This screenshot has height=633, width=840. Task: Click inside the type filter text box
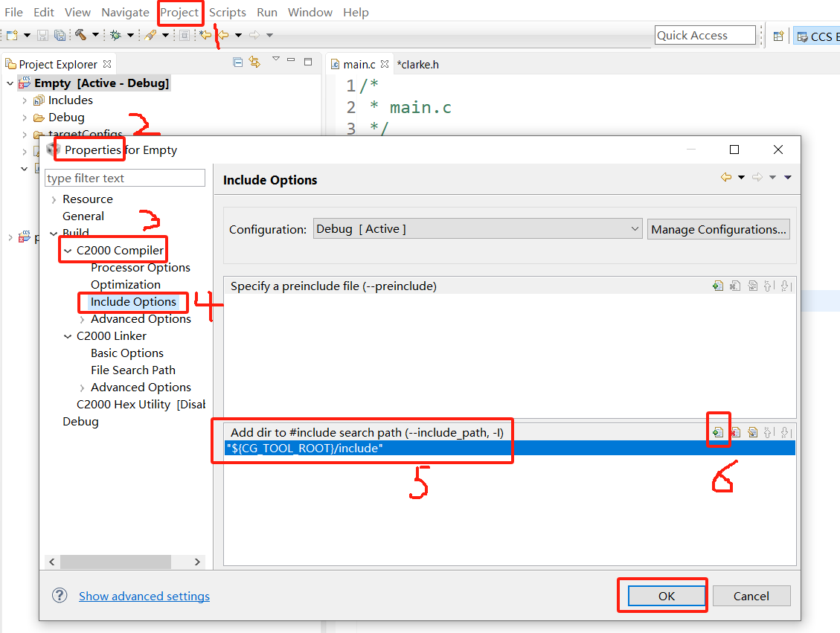[124, 178]
